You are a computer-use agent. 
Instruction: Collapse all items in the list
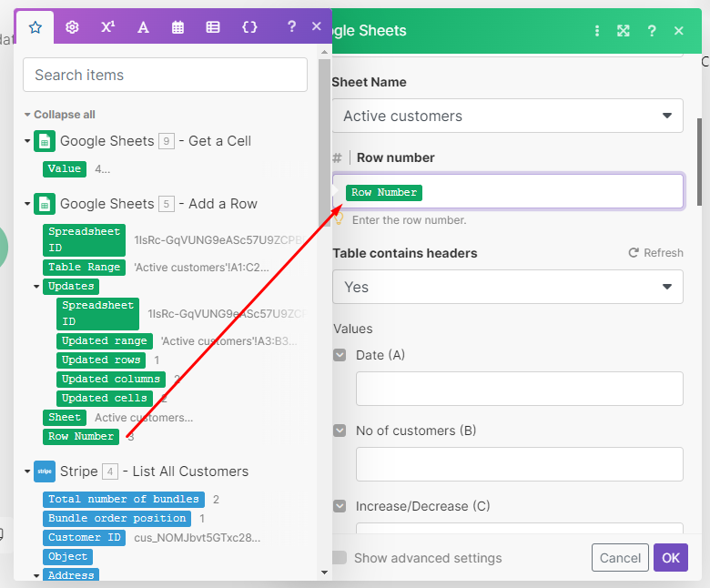point(60,115)
